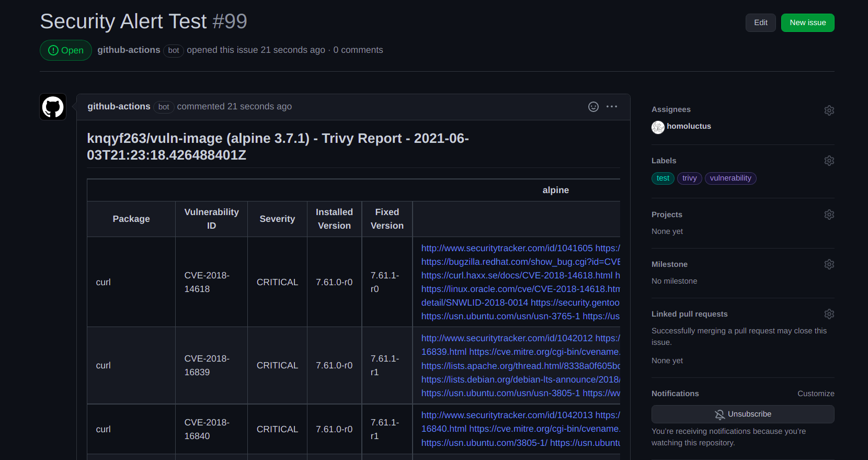Image resolution: width=868 pixels, height=460 pixels.
Task: Open usn.ubuntu.com usn-3805-1 link
Action: coord(500,393)
